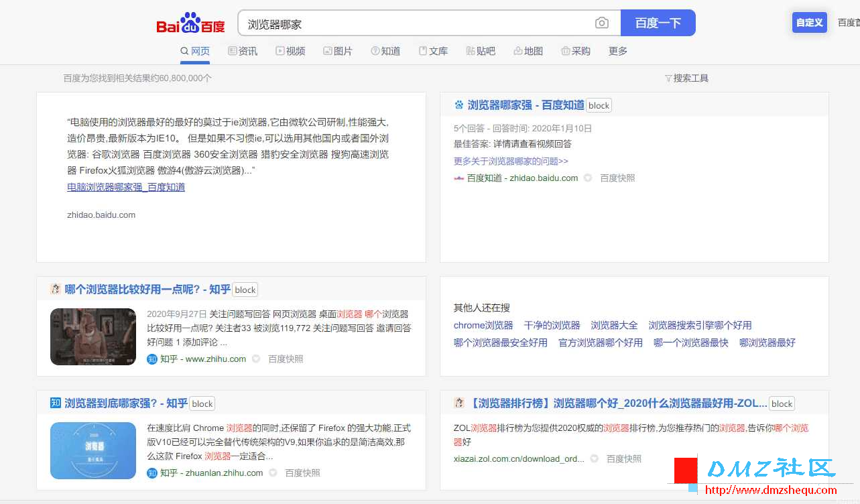Click block button beside 浏览器排行榜 ZOL title
Image resolution: width=860 pixels, height=504 pixels.
[782, 403]
